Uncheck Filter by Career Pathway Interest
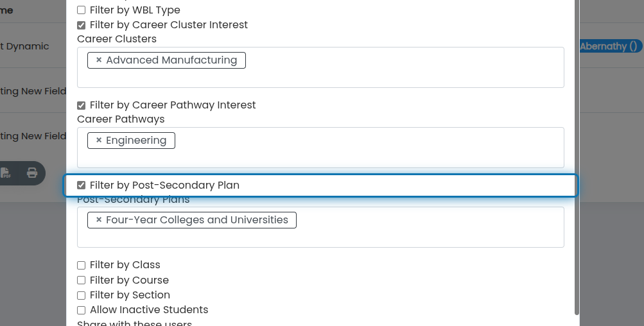Screen dimensions: 644x326 tap(82, 105)
